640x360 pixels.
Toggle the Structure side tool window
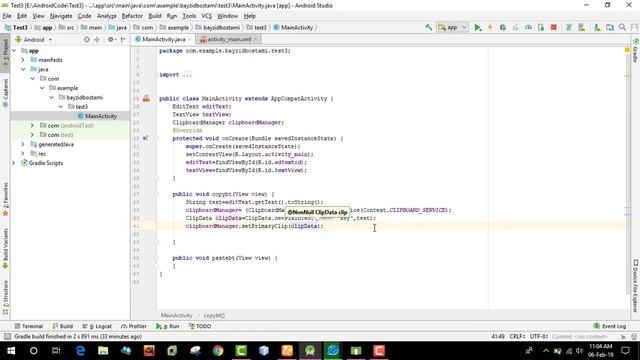click(5, 298)
